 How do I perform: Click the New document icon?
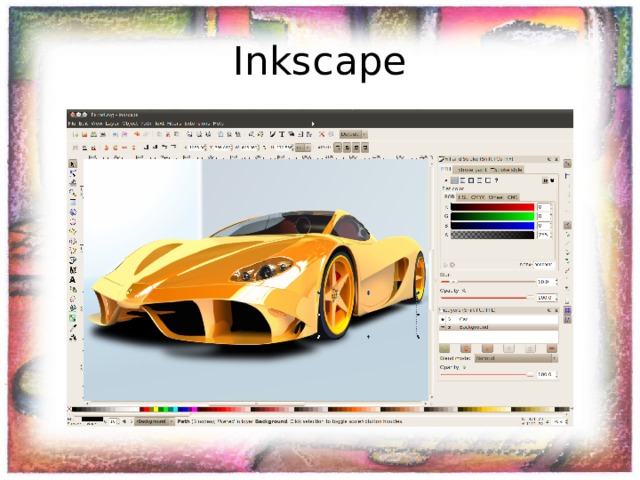coord(75,134)
